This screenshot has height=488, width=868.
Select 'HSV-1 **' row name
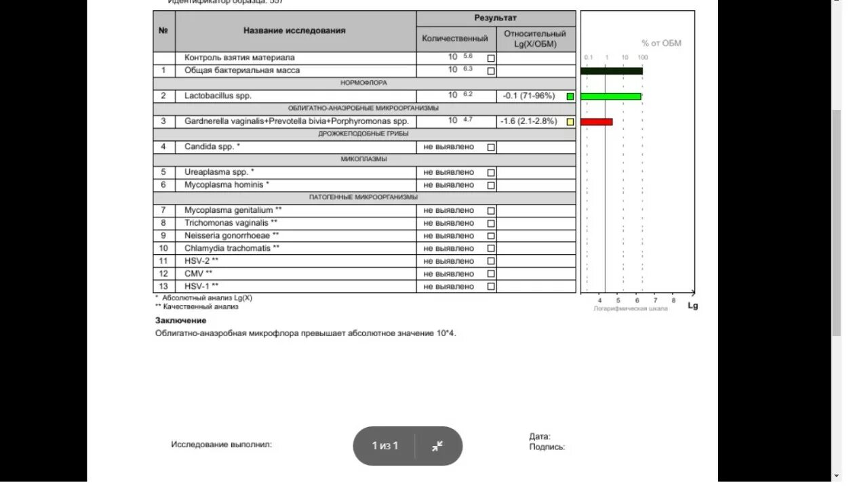(x=201, y=286)
